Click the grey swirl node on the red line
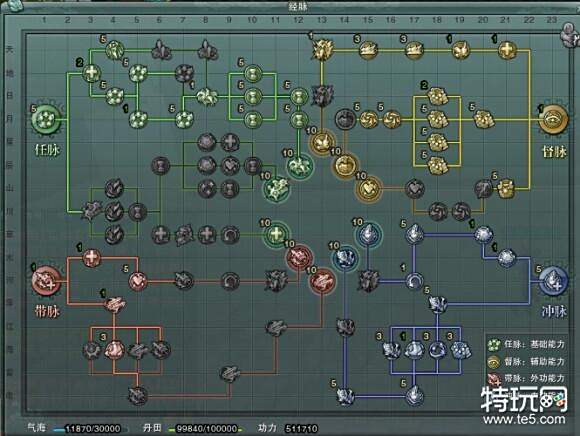Viewport: 580px width, 436px height. 230,281
